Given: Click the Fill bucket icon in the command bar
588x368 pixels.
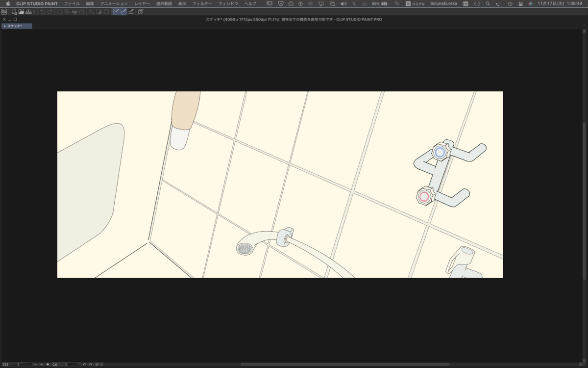Looking at the screenshot, I should coord(74,12).
